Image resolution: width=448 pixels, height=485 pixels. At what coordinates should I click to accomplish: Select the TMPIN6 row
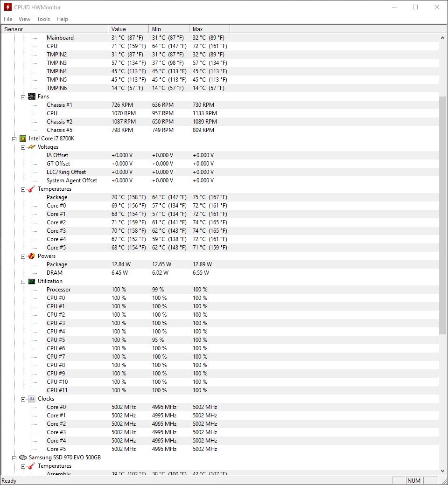(242, 88)
